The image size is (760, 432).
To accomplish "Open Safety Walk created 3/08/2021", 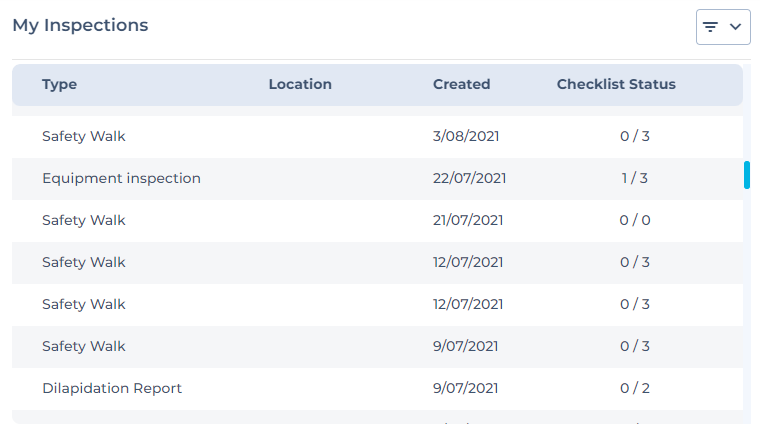I will tap(377, 137).
